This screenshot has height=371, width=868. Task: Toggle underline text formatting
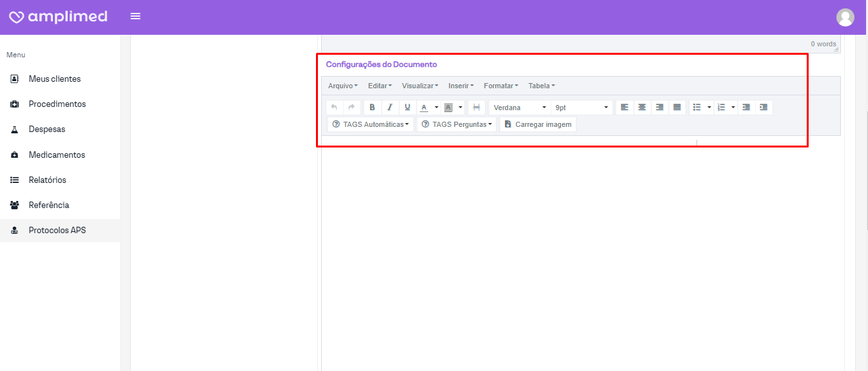pyautogui.click(x=407, y=108)
